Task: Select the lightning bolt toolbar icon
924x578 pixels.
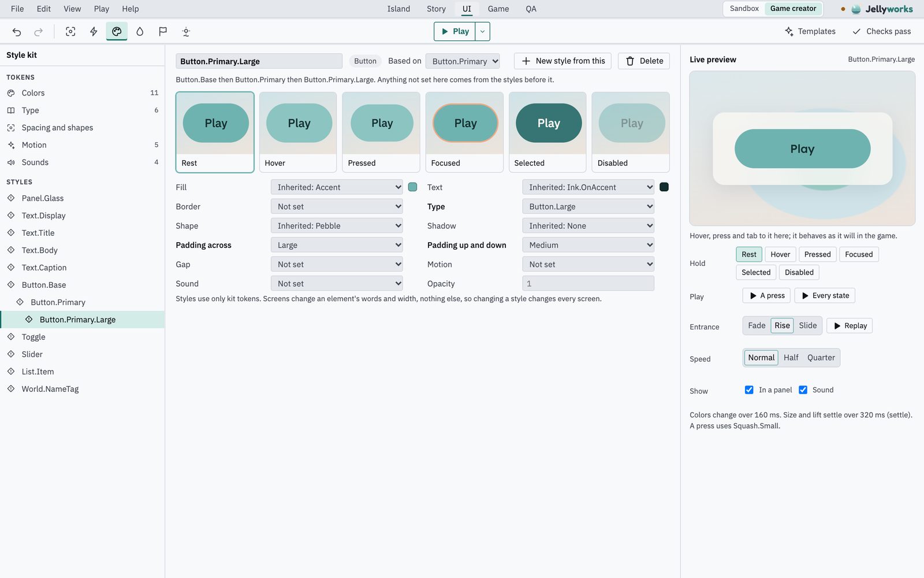Action: pyautogui.click(x=94, y=32)
